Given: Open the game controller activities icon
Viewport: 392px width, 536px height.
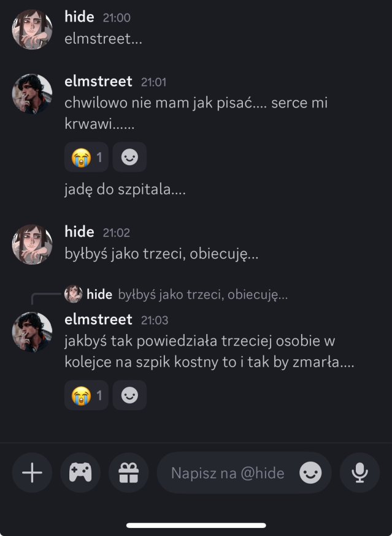Looking at the screenshot, I should click(x=80, y=473).
